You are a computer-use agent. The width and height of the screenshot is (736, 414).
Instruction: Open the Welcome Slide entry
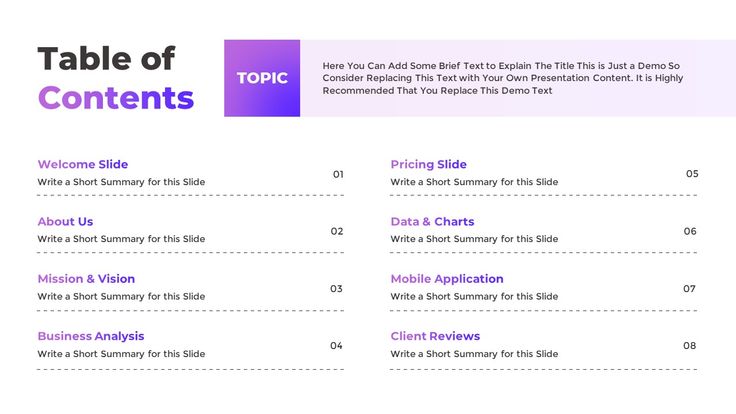(83, 164)
